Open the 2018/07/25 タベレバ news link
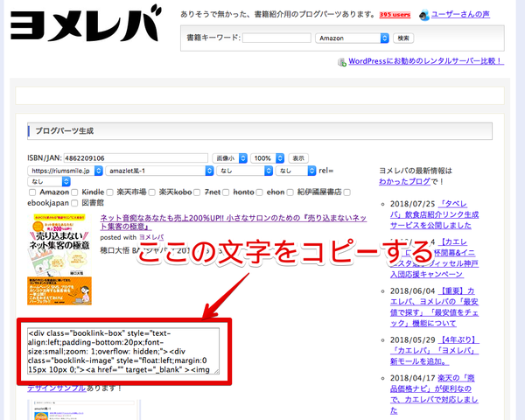Screen dimensions: 525x420 point(434,214)
